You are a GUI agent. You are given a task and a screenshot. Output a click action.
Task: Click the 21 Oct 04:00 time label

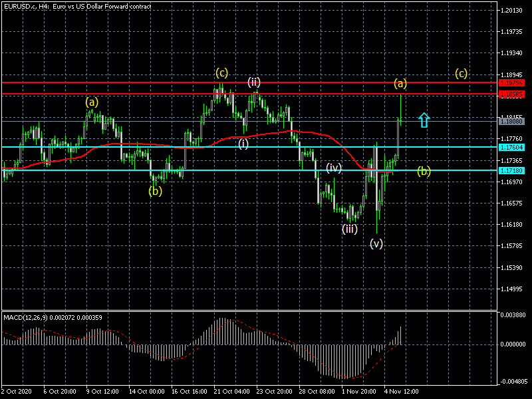click(x=231, y=392)
